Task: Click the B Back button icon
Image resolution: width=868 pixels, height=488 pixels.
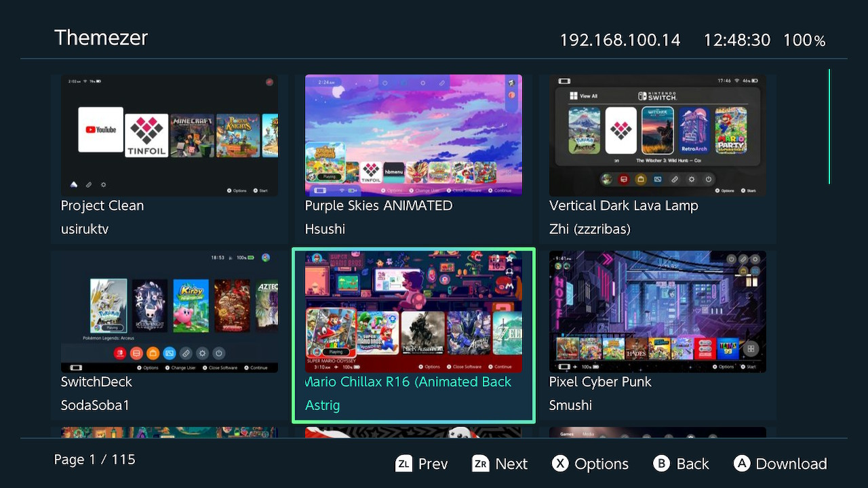Action: 661,464
